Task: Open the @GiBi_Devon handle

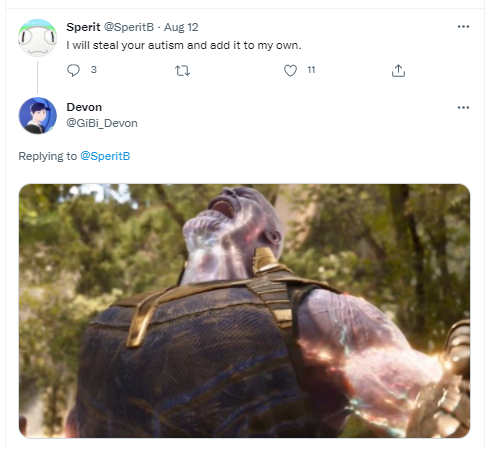Action: pyautogui.click(x=102, y=123)
